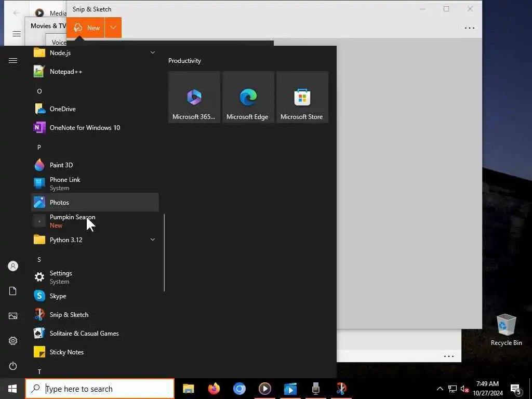532x399 pixels.
Task: Jump to letter S section header
Action: tap(39, 260)
